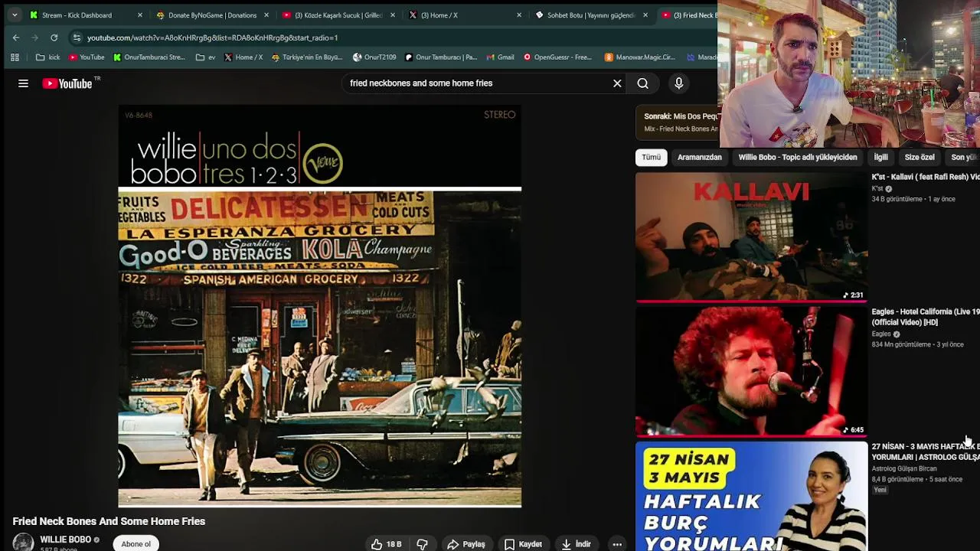Select Willie Bobo - Topic adlı yükleyiciden chip
Viewport: 980px width, 551px height.
click(x=797, y=157)
